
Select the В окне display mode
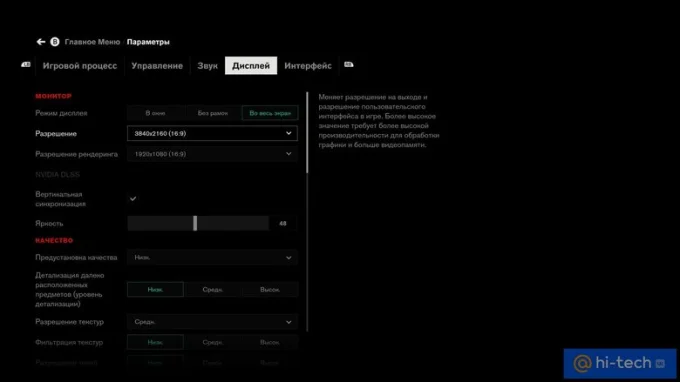click(155, 113)
